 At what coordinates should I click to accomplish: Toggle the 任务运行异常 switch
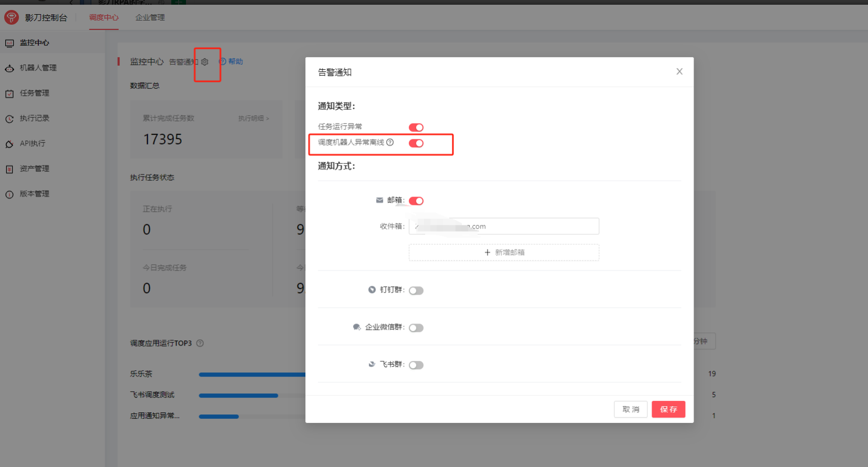[x=416, y=127]
